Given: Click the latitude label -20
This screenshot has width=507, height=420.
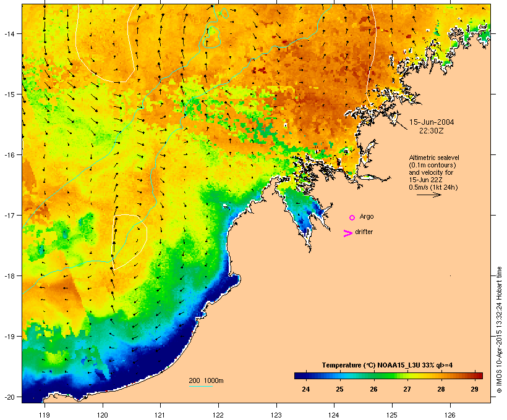Looking at the screenshot, I should pos(9,397).
